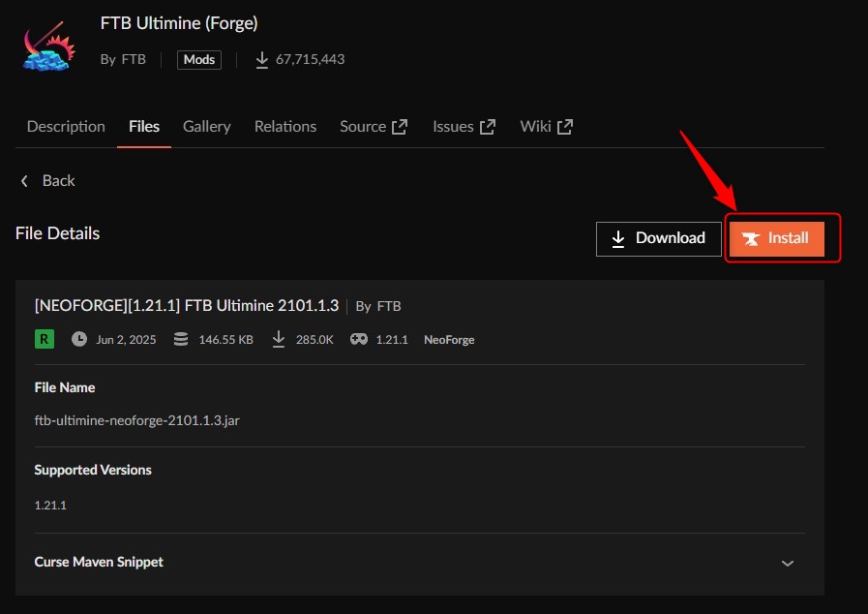Click the 146.55 KB file size
Screen dimensions: 868x614
[225, 340]
